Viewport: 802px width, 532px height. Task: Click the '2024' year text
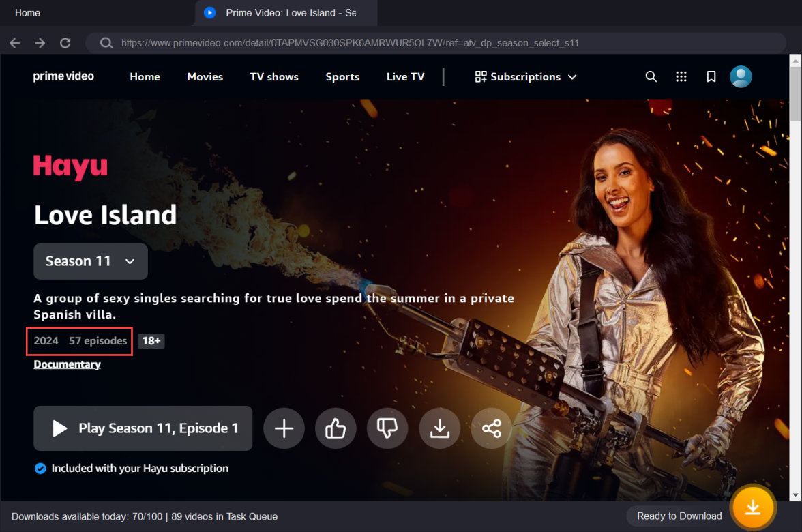tap(46, 341)
